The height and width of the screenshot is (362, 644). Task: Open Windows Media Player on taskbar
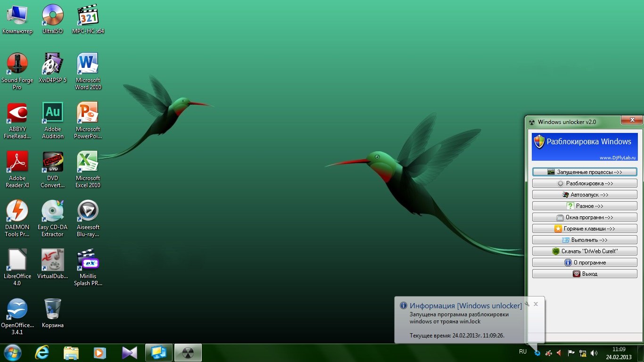click(x=99, y=353)
